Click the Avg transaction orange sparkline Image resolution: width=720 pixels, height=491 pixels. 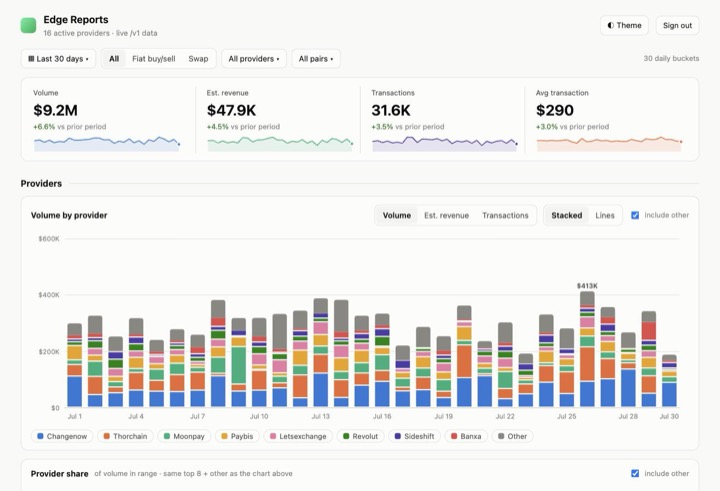609,144
